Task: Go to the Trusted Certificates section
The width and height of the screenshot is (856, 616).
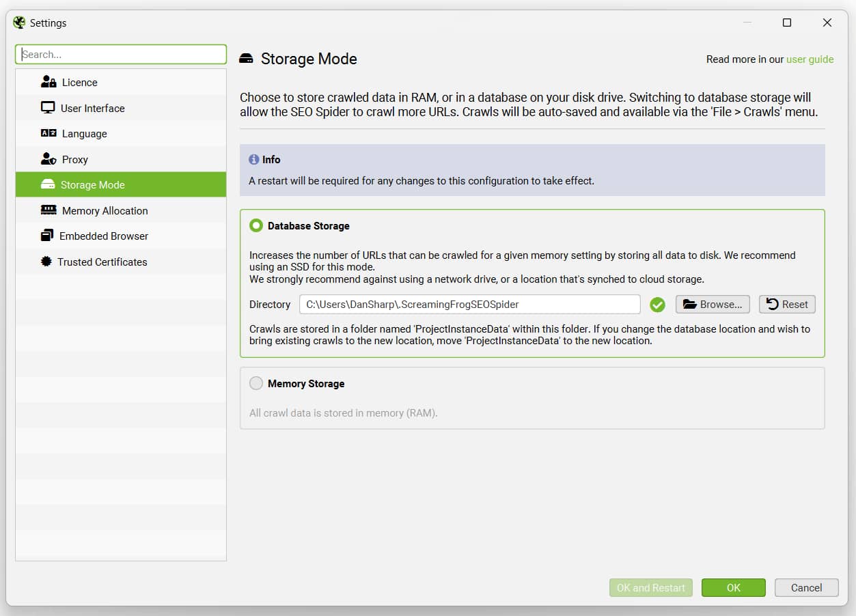Action: pyautogui.click(x=102, y=262)
